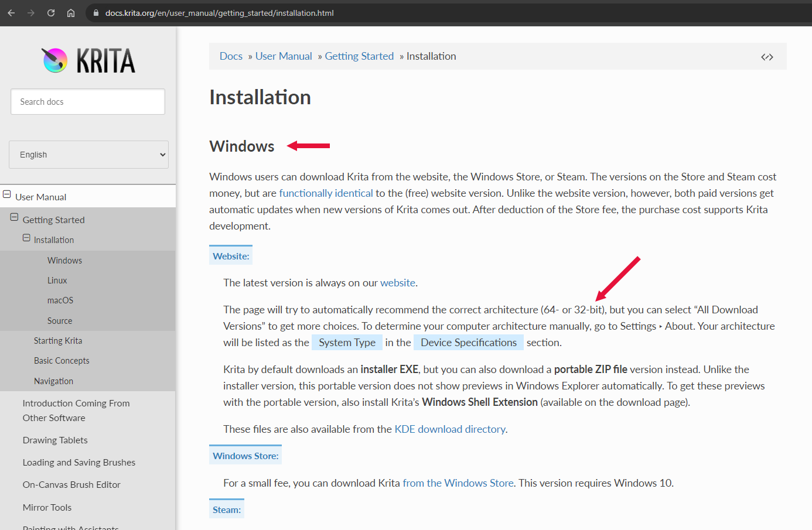The width and height of the screenshot is (812, 530).
Task: Collapse the Getting Started tree node
Action: point(14,218)
